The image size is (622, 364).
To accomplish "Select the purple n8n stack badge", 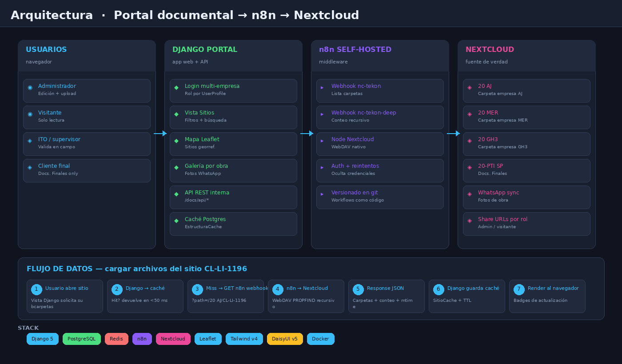I will (142, 339).
